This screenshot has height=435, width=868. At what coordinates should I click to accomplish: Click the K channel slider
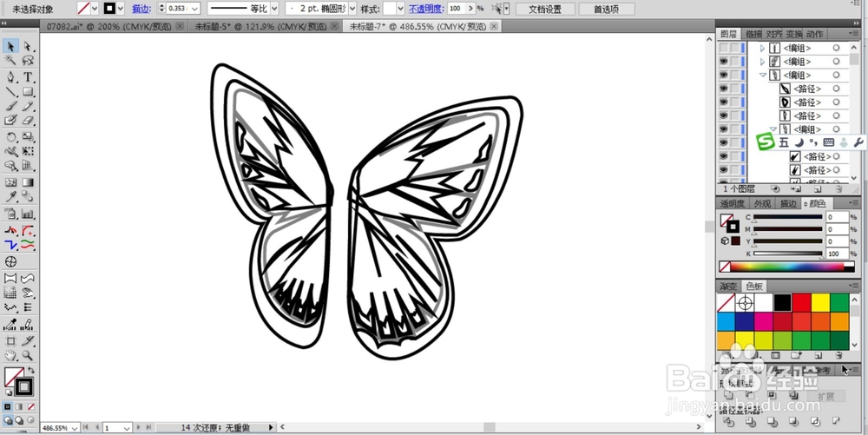[x=788, y=254]
